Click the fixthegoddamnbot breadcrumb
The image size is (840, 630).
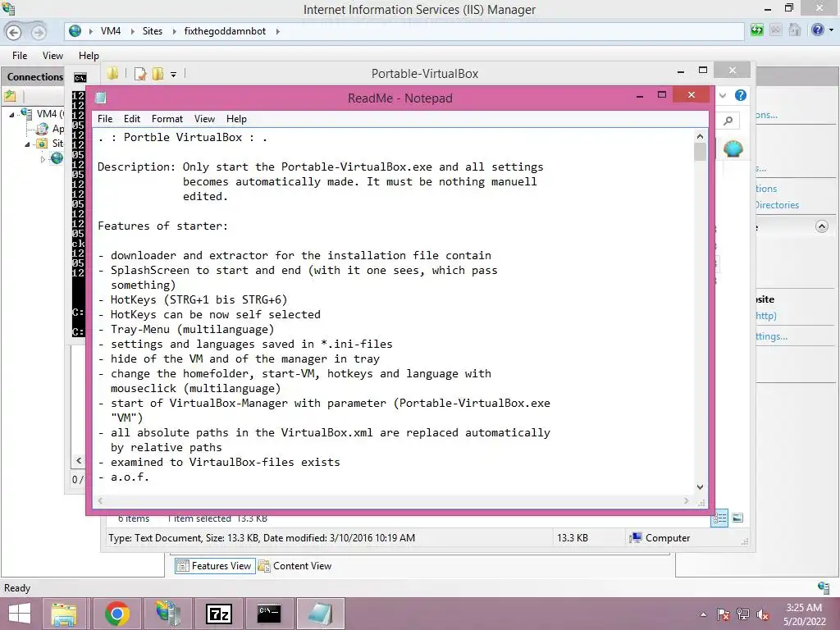click(225, 31)
